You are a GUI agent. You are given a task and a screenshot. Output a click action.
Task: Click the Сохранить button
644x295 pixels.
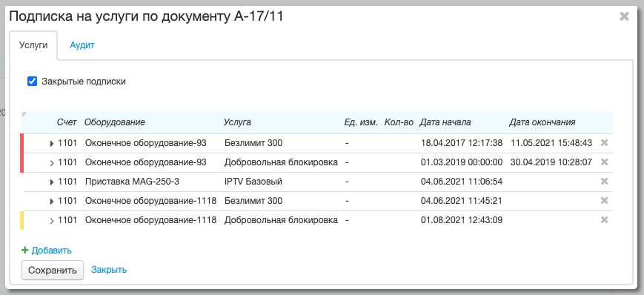coord(53,271)
